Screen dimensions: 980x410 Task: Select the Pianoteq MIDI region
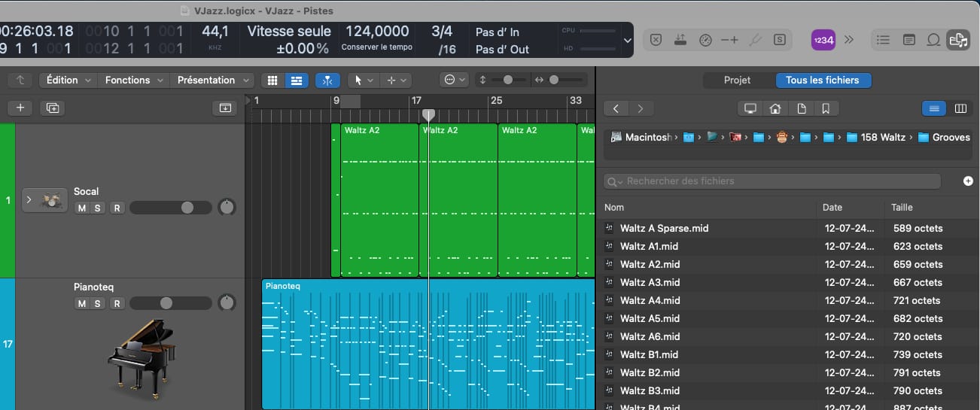pyautogui.click(x=428, y=345)
